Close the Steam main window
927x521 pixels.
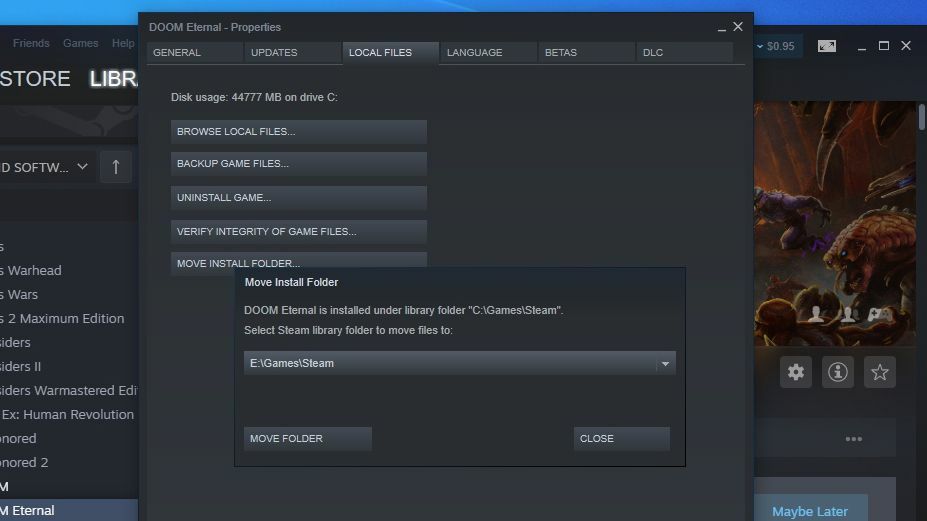pos(906,46)
